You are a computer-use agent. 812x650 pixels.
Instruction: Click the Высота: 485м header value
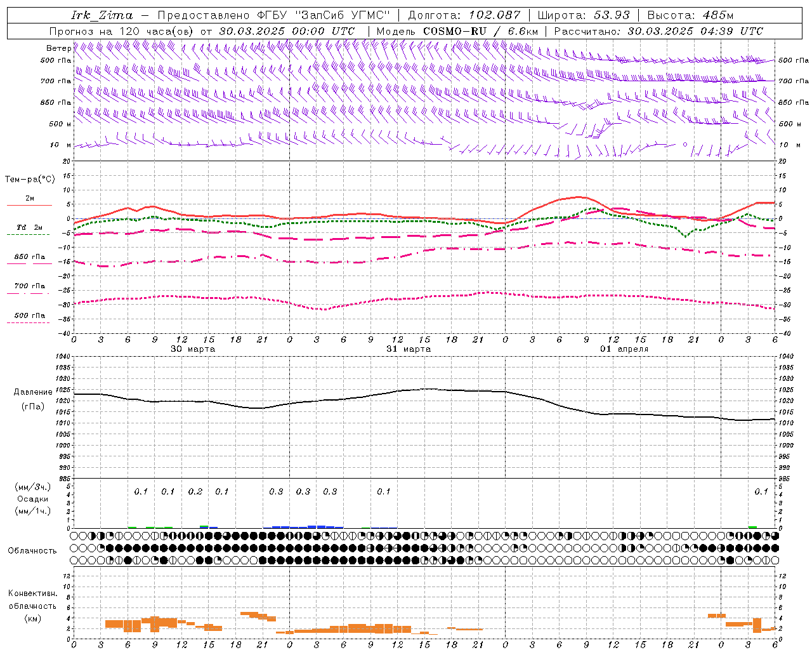pos(690,15)
